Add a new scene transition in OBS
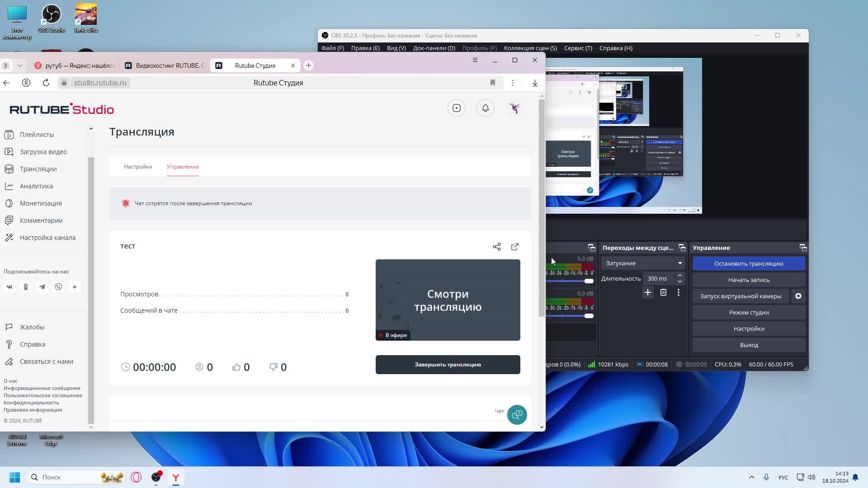 tap(648, 292)
